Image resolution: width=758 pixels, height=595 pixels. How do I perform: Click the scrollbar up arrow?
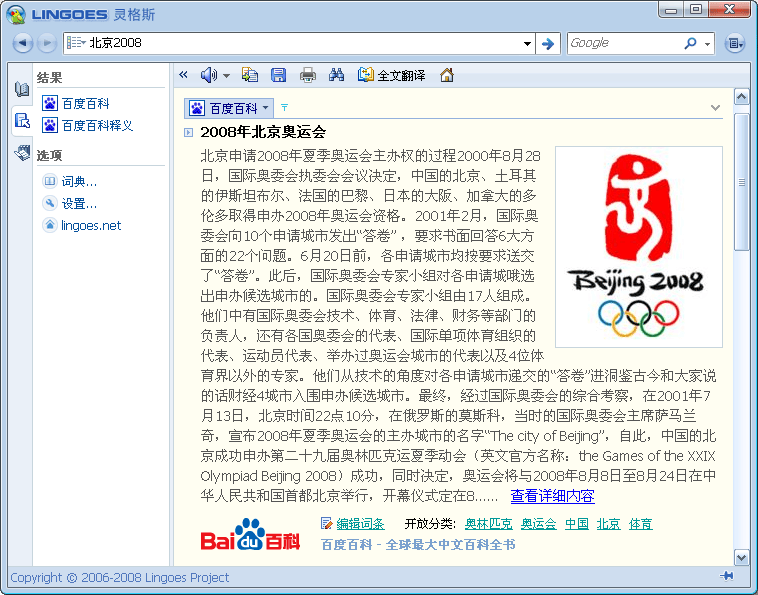point(742,97)
